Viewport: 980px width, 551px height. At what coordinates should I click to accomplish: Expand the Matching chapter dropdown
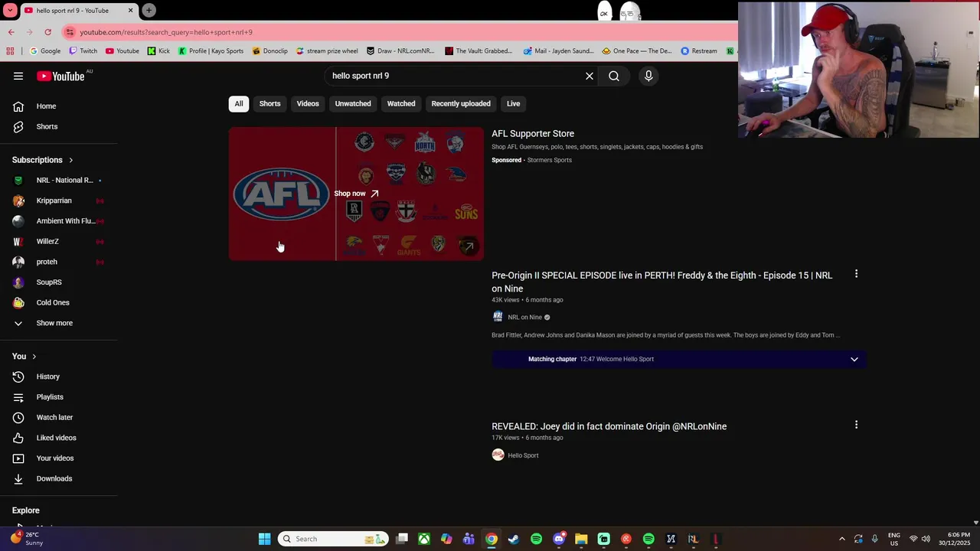(854, 359)
